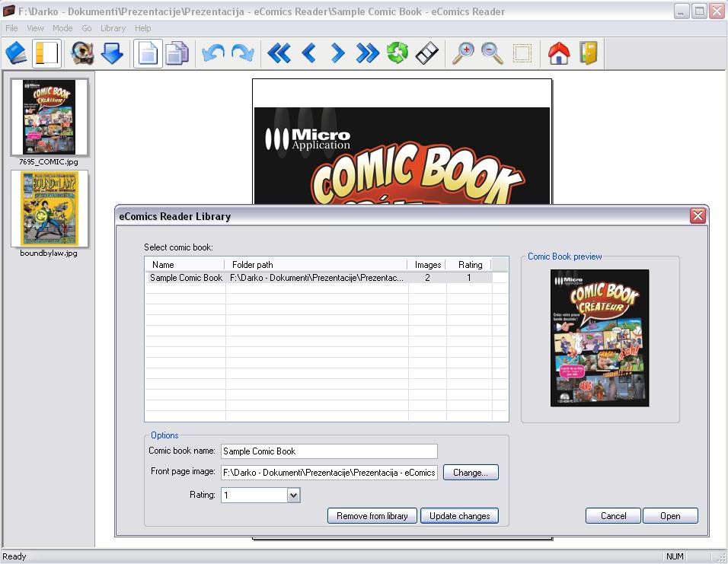Minimize the eComics Reader main window
The width and height of the screenshot is (728, 564).
681,11
